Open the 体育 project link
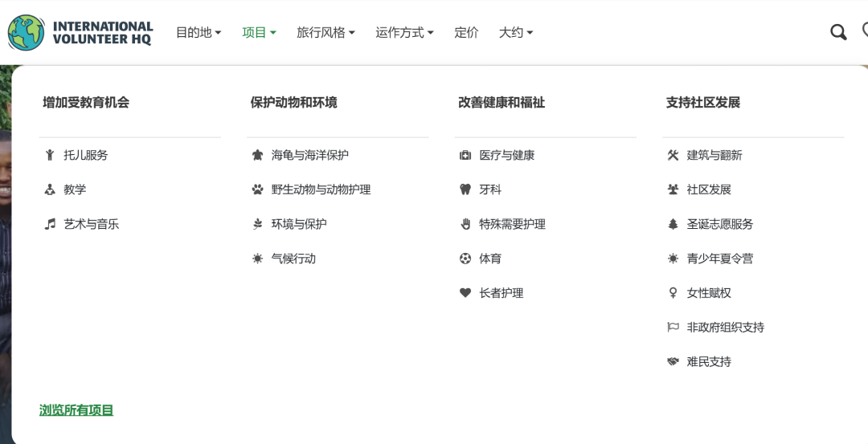Image resolution: width=868 pixels, height=444 pixels. (490, 259)
